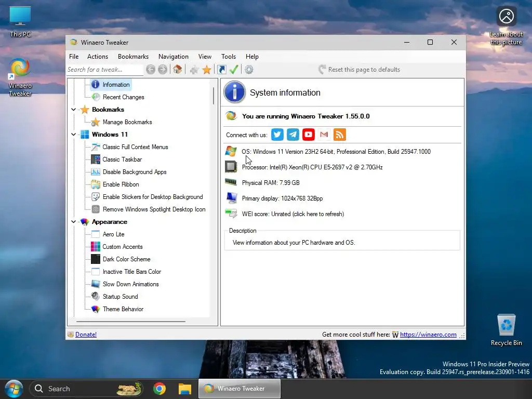Open the RSS feed icon
The image size is (532, 399).
pos(340,135)
